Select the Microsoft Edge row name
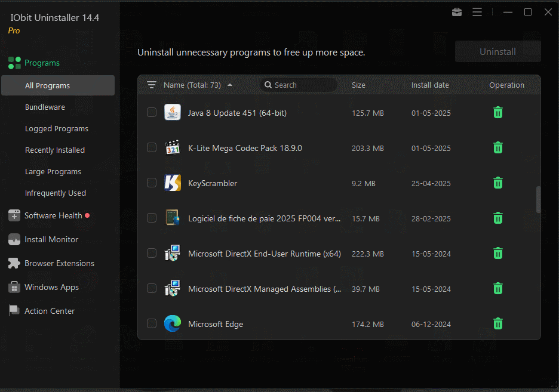The image size is (559, 392). [216, 324]
